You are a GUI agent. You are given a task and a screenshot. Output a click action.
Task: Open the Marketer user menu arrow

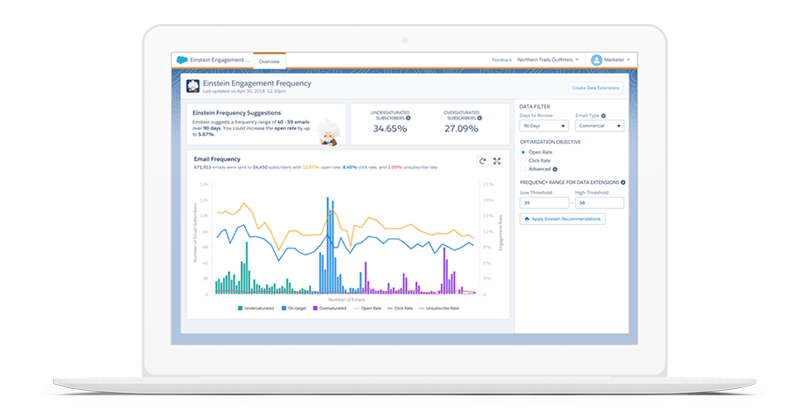(628, 60)
